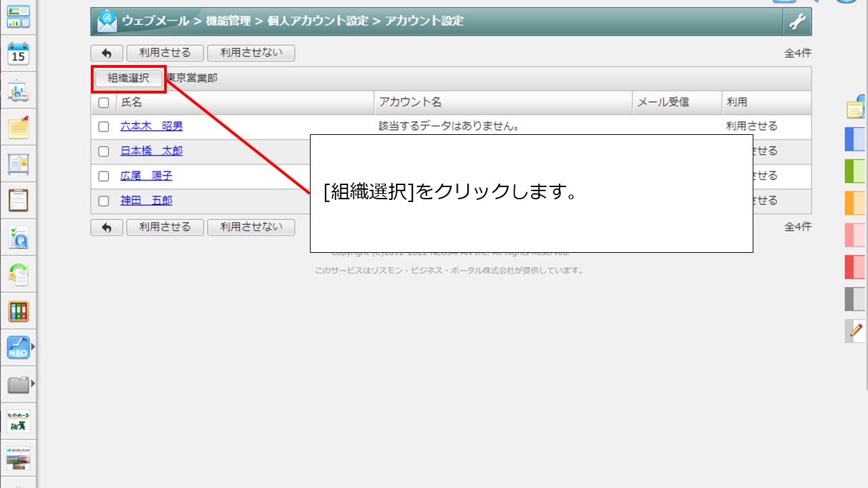The width and height of the screenshot is (868, 488).
Task: Pick the orange color swatch
Action: pos(856,203)
